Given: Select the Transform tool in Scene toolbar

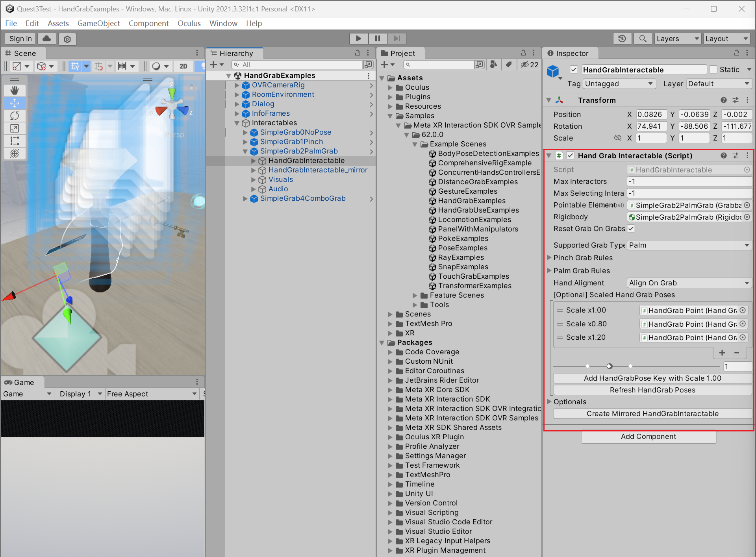Looking at the screenshot, I should (x=15, y=154).
